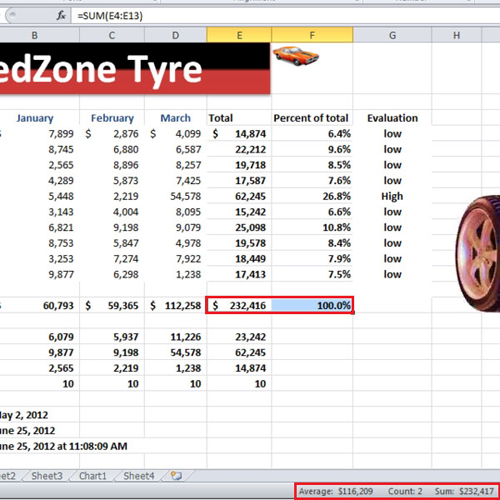Switch to the Sheet4 tab
The height and width of the screenshot is (500, 500).
pos(139,476)
